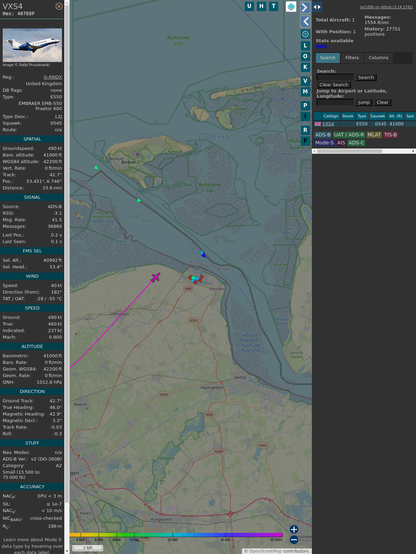
Task: Switch to the Filters tab
Action: coord(352,58)
